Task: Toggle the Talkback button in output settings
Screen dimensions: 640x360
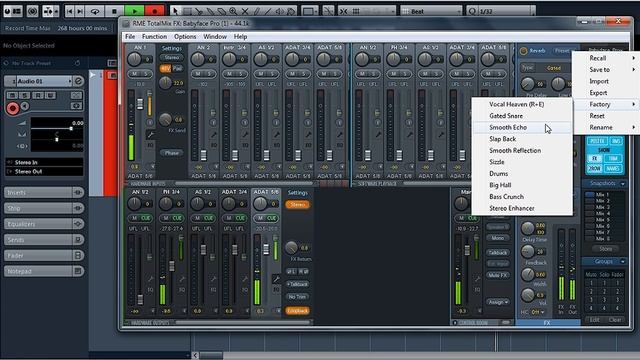Action: pyautogui.click(x=297, y=284)
